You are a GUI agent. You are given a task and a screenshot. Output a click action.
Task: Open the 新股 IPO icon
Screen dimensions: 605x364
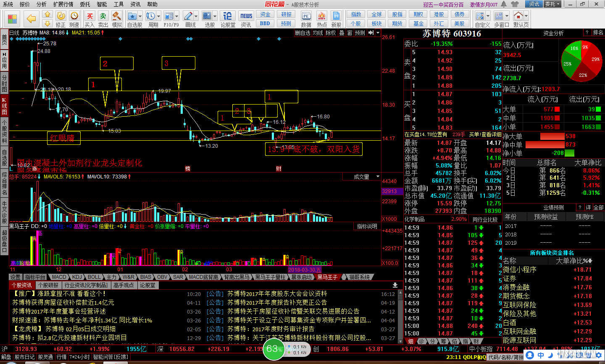tap(336, 16)
